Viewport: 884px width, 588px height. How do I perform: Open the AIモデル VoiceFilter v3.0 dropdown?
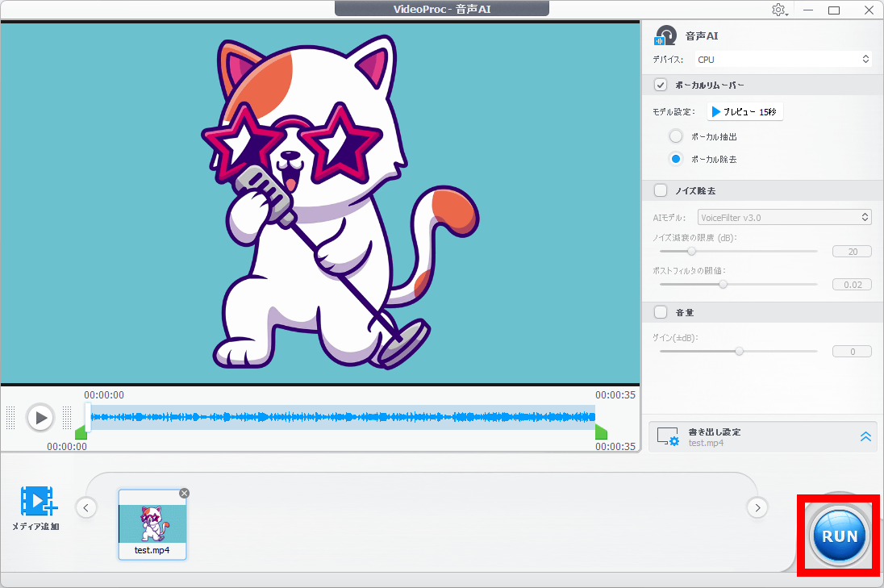coord(785,217)
